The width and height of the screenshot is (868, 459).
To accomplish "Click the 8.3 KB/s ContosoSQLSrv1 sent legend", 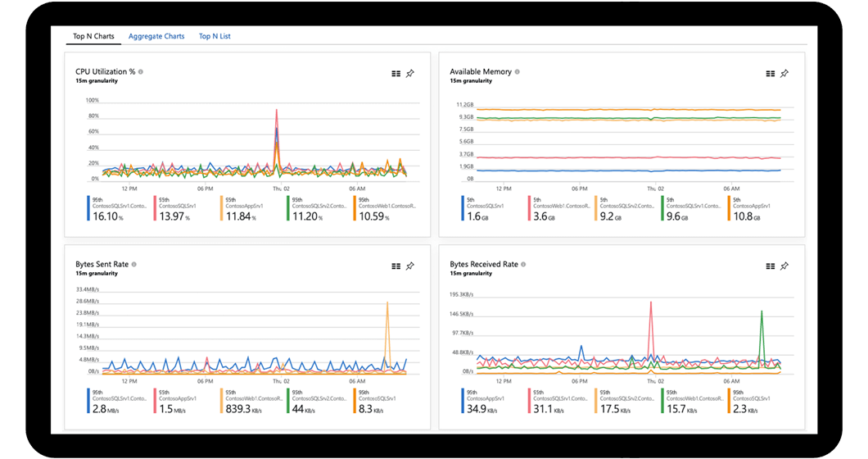I will 375,402.
